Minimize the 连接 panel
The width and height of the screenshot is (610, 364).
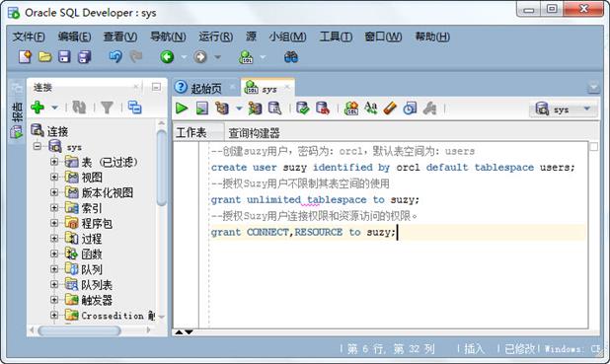click(156, 87)
